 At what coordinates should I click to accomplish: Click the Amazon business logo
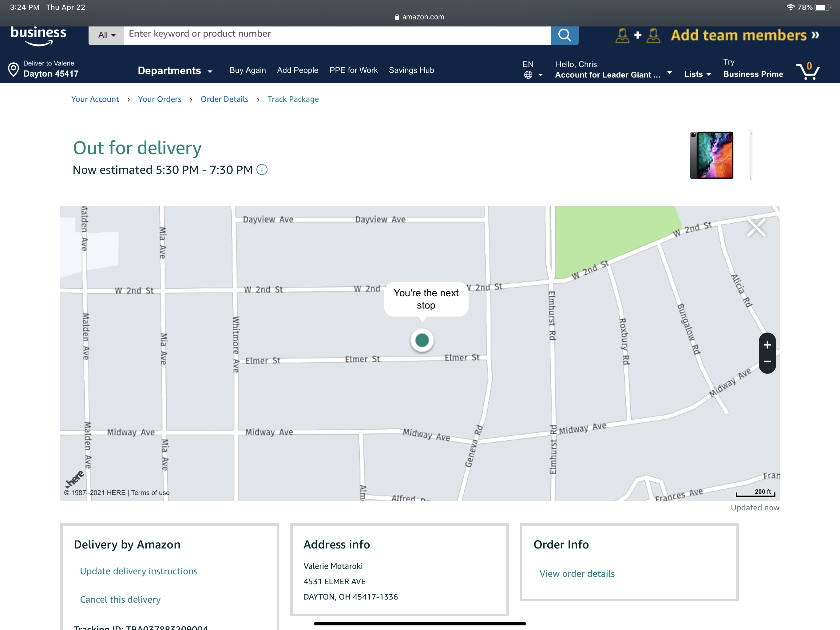coord(38,36)
